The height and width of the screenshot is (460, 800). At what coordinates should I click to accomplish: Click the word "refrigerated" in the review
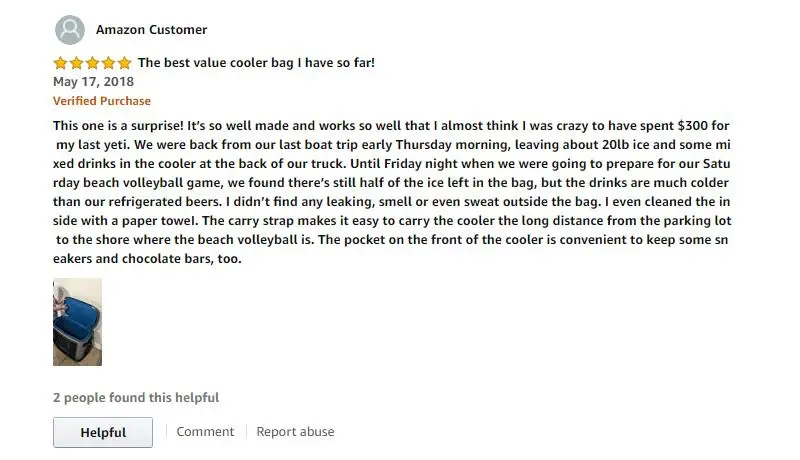pos(145,202)
